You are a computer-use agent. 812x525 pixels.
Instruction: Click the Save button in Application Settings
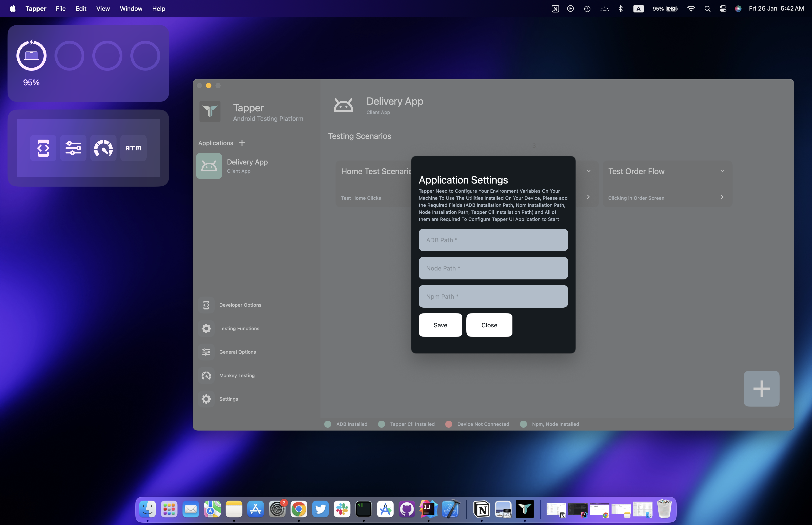(440, 325)
